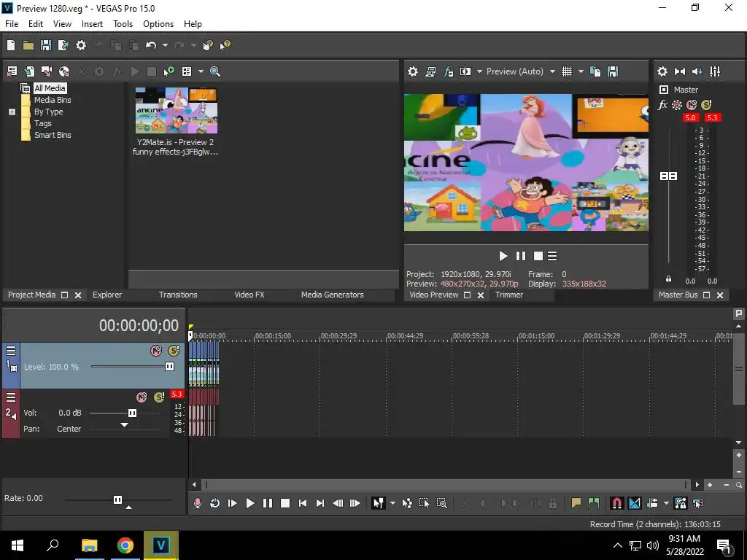The image size is (747, 560).
Task: Open the Video FX tab
Action: click(x=249, y=295)
